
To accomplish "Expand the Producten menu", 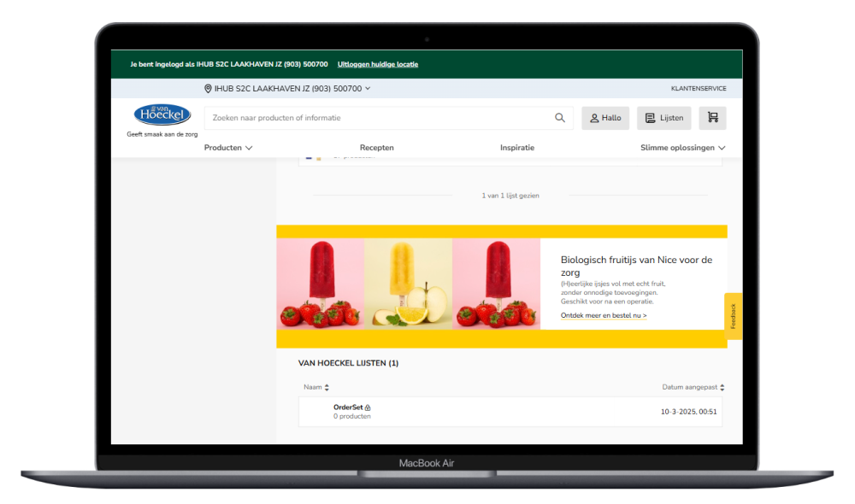I will pos(228,148).
